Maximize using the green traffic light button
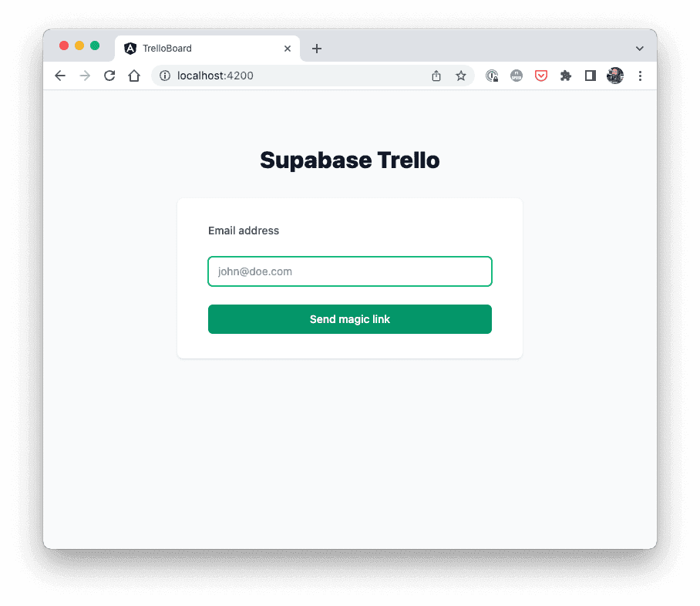This screenshot has width=700, height=606. 94,45
